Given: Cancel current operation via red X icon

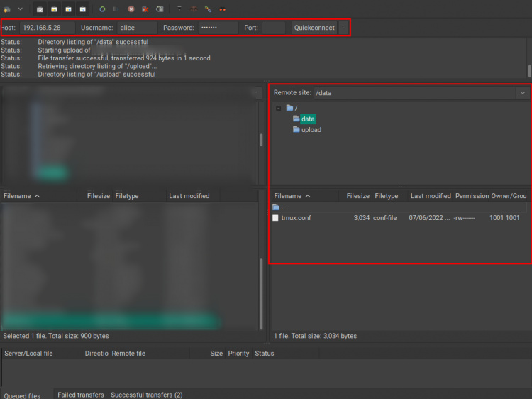Looking at the screenshot, I should (x=131, y=9).
